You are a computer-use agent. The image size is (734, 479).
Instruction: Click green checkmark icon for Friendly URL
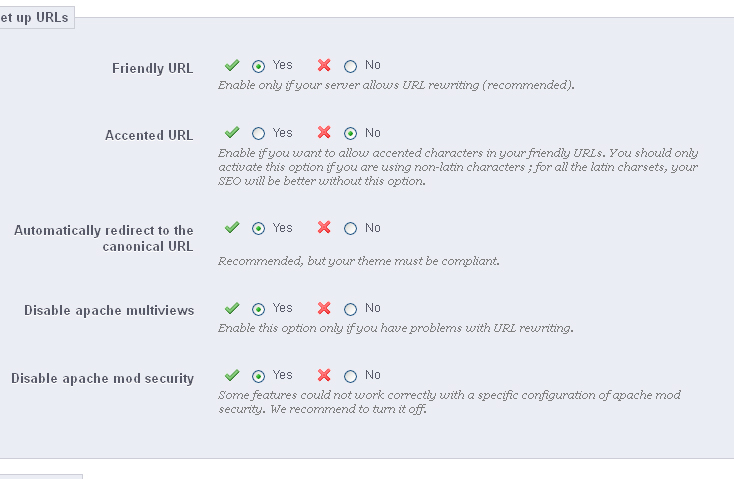tap(232, 66)
